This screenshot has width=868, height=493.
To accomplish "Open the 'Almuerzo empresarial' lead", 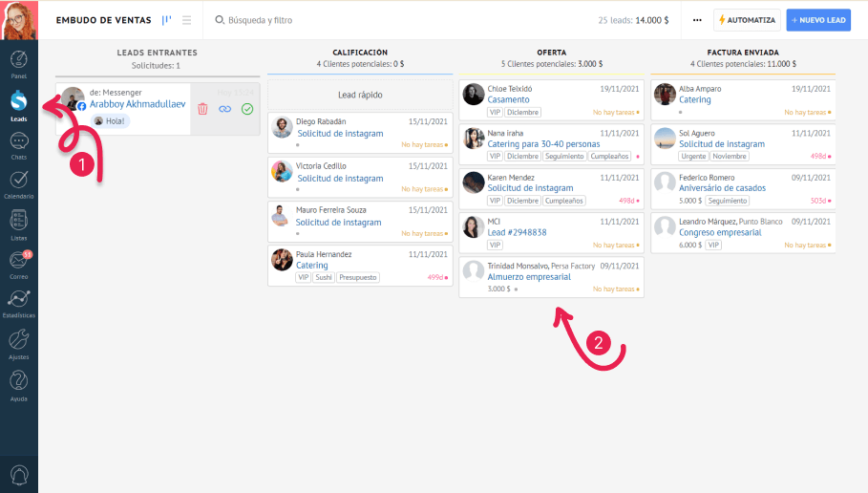I will [x=528, y=277].
